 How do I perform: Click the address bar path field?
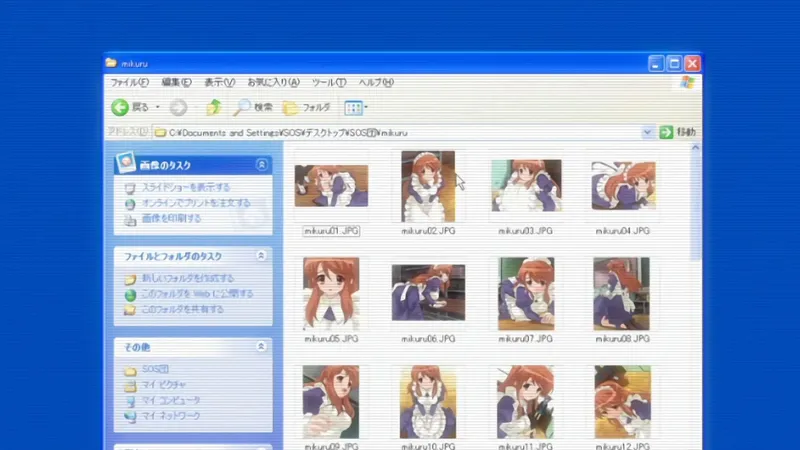click(x=396, y=133)
